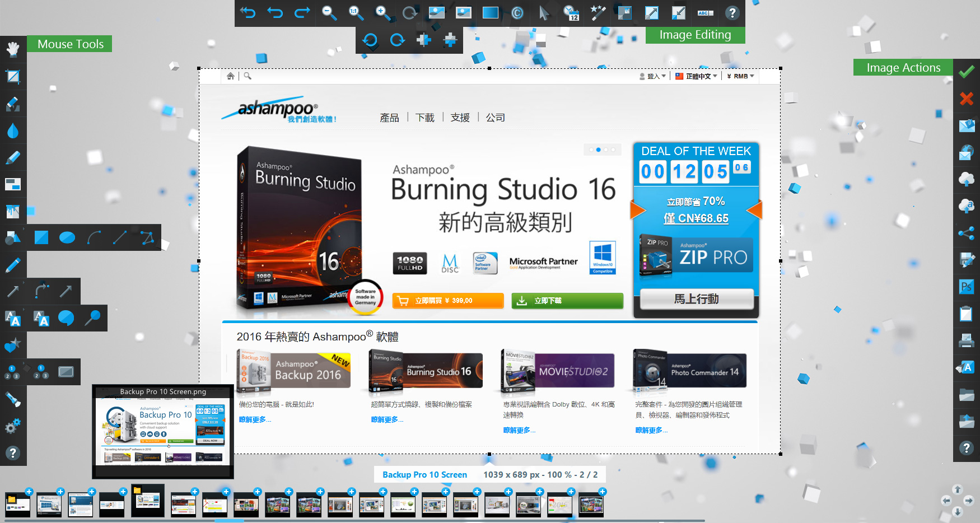Screen dimensions: 980x523
Task: Add copyright watermark with the © icon
Action: coord(517,13)
